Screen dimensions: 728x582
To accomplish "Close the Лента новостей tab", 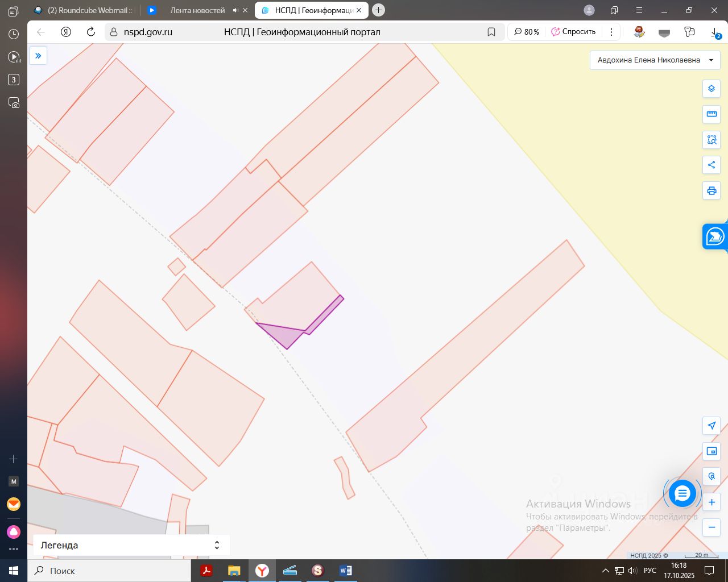I will (245, 10).
